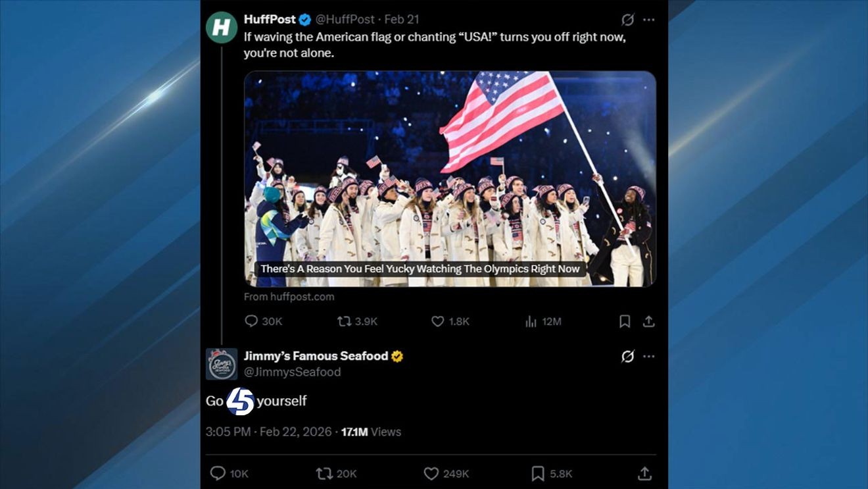Open the HuffPost tweet more options menu

pos(649,20)
